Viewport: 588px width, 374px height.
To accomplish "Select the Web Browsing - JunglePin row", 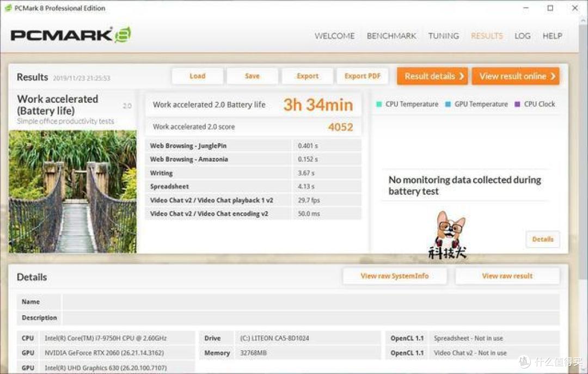I will [253, 145].
